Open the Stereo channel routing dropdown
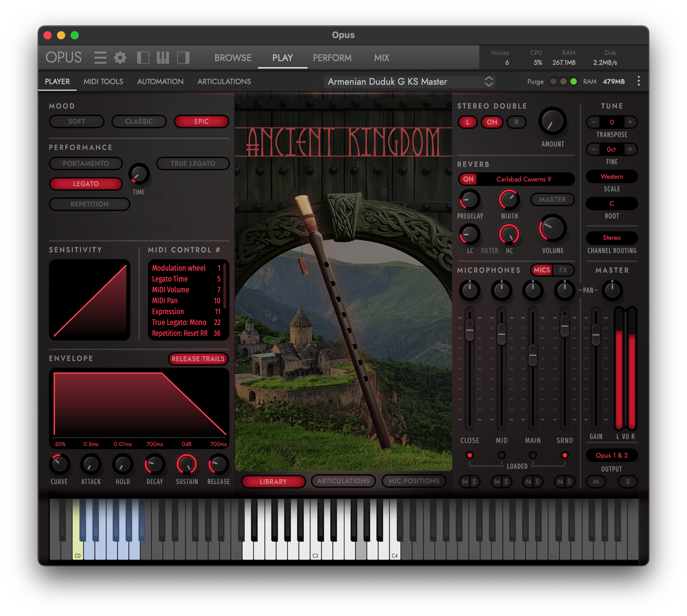This screenshot has height=616, width=687. (612, 237)
